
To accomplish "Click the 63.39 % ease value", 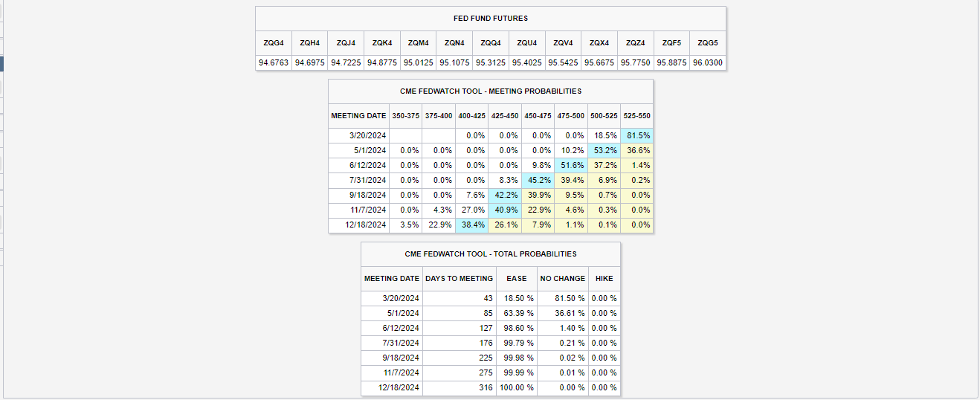I will 516,313.
